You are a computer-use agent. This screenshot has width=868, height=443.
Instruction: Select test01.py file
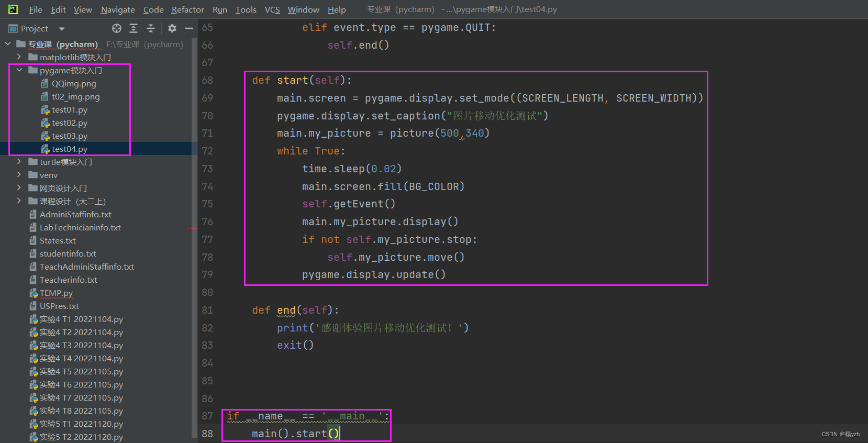(70, 109)
